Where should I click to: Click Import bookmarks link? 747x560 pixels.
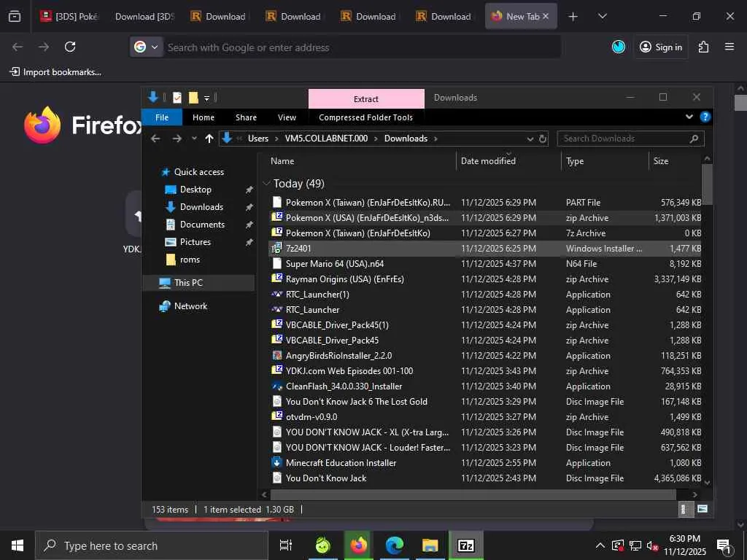click(x=55, y=72)
